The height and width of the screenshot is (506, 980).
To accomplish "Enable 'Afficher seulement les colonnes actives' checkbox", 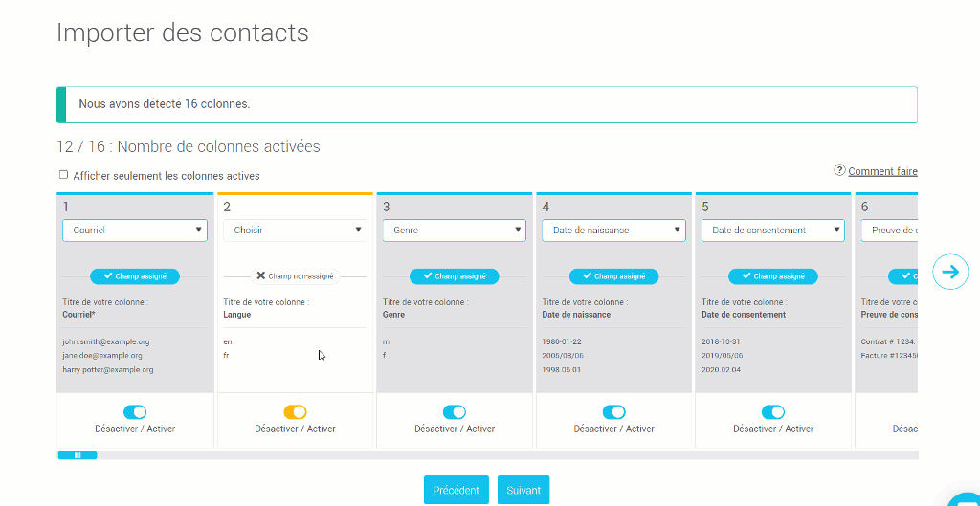I will [x=64, y=175].
